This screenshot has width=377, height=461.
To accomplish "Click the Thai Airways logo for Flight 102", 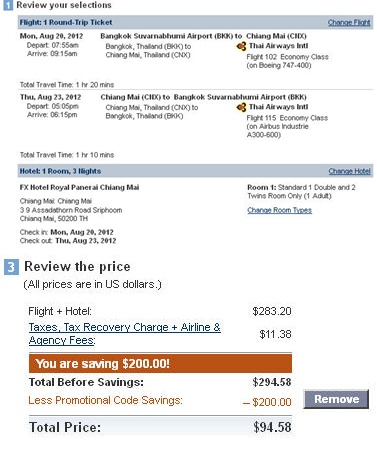I will tap(241, 46).
